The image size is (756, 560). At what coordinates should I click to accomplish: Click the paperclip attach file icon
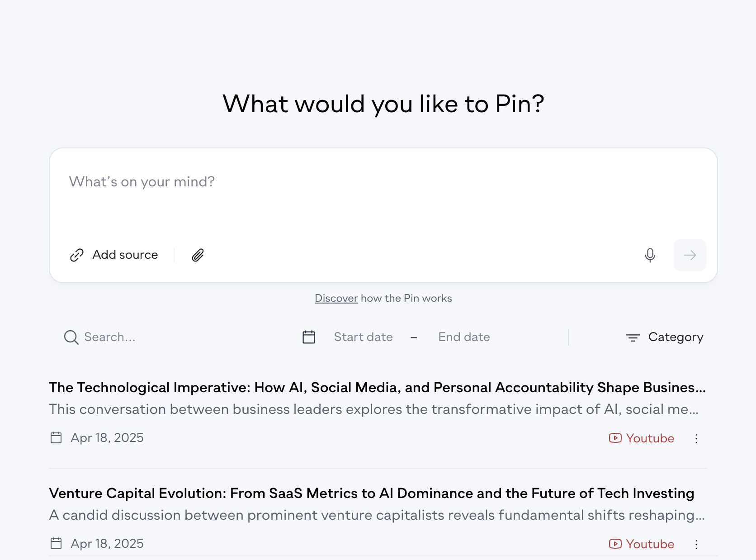(x=198, y=255)
